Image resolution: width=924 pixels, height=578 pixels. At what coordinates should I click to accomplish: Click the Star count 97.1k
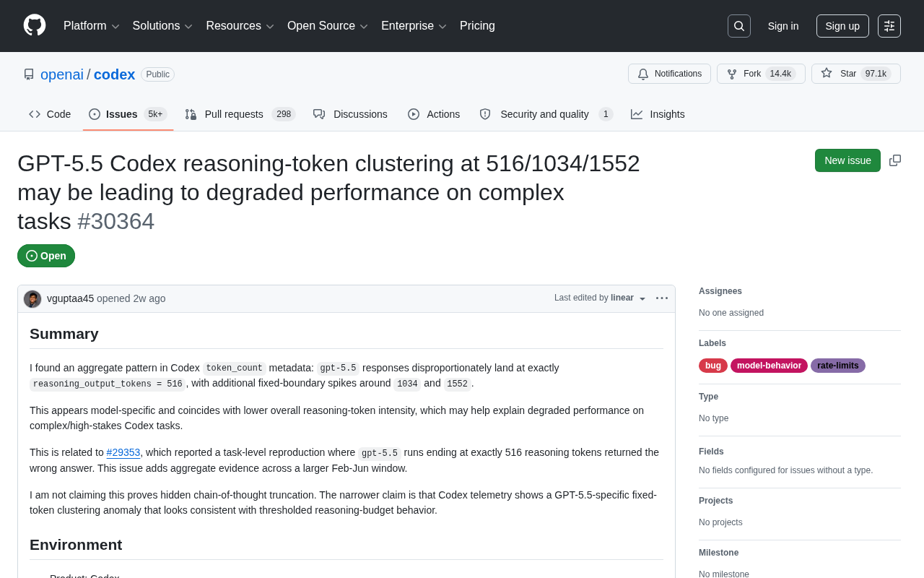876,74
